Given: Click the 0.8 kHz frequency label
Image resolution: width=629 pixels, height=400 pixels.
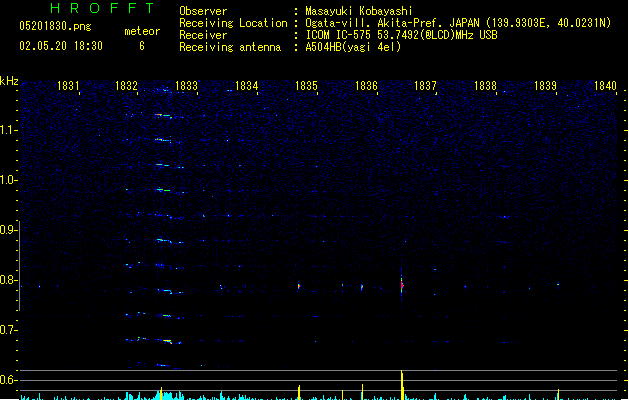Looking at the screenshot, I should (8, 280).
